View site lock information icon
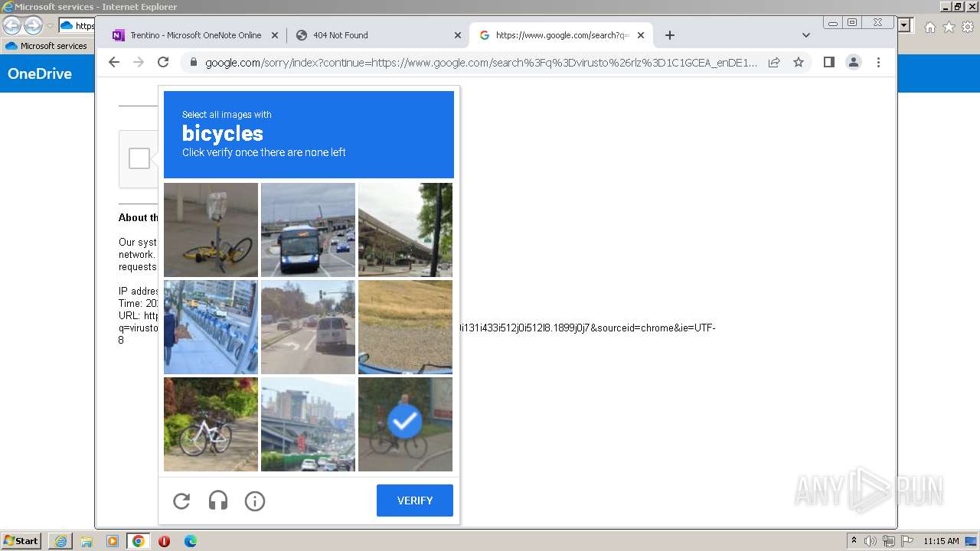The width and height of the screenshot is (980, 551). [193, 63]
